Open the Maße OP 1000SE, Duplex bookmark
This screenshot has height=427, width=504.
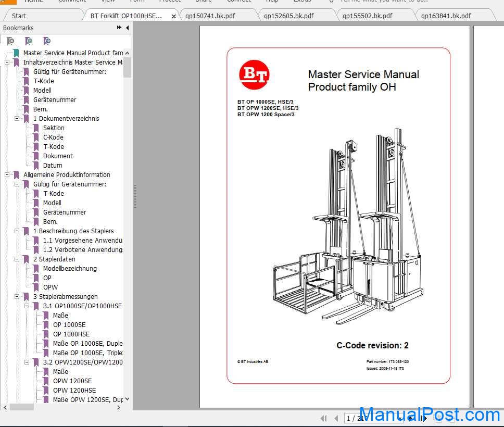pyautogui.click(x=88, y=343)
